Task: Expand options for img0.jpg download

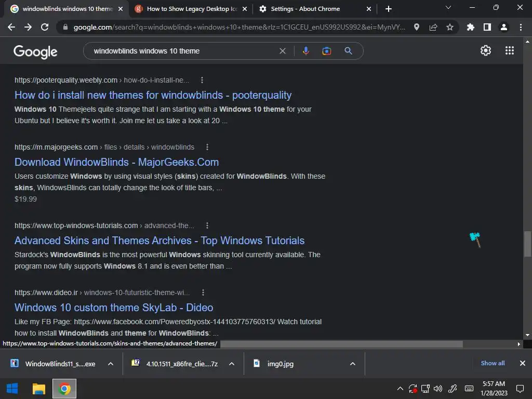Action: click(x=353, y=364)
